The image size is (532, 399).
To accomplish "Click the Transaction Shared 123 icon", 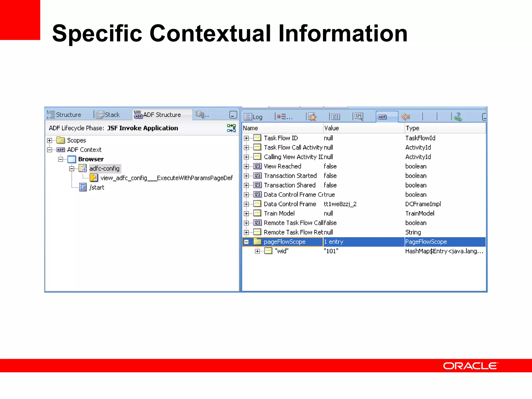I will click(257, 185).
